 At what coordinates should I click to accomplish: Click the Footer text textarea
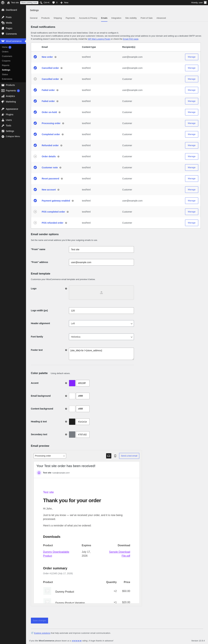(x=101, y=354)
